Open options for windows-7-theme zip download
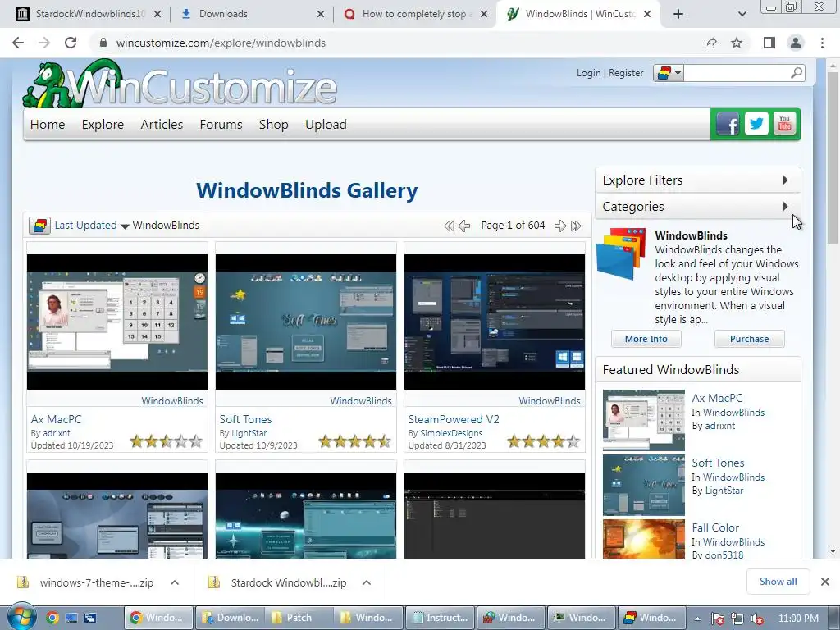840x630 pixels. (175, 582)
